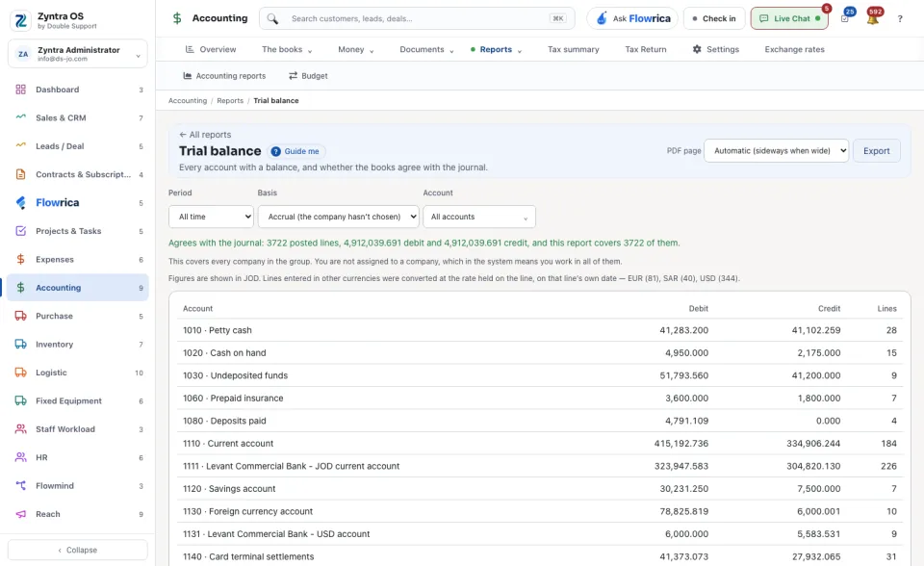Open the Flowmind branch icon
The image size is (924, 566).
20,486
